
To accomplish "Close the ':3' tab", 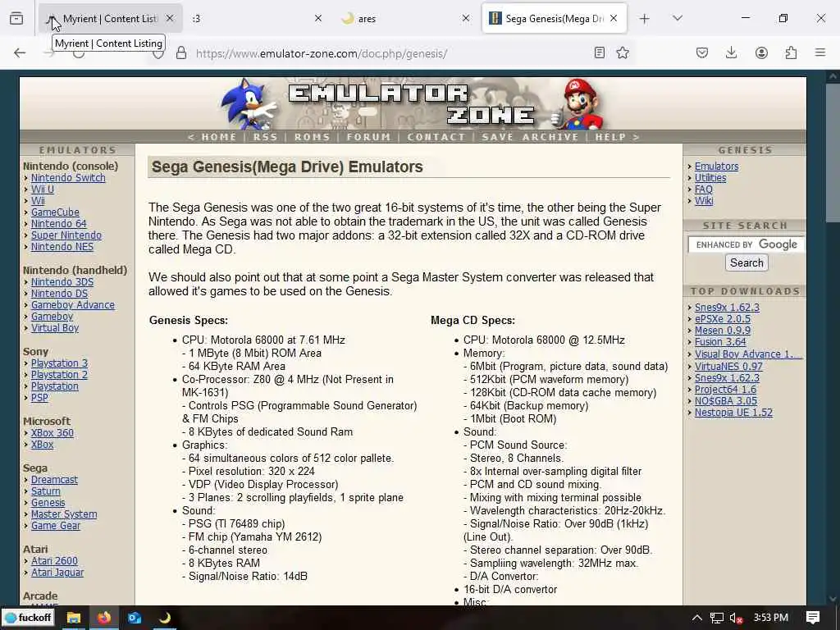I will click(x=318, y=18).
